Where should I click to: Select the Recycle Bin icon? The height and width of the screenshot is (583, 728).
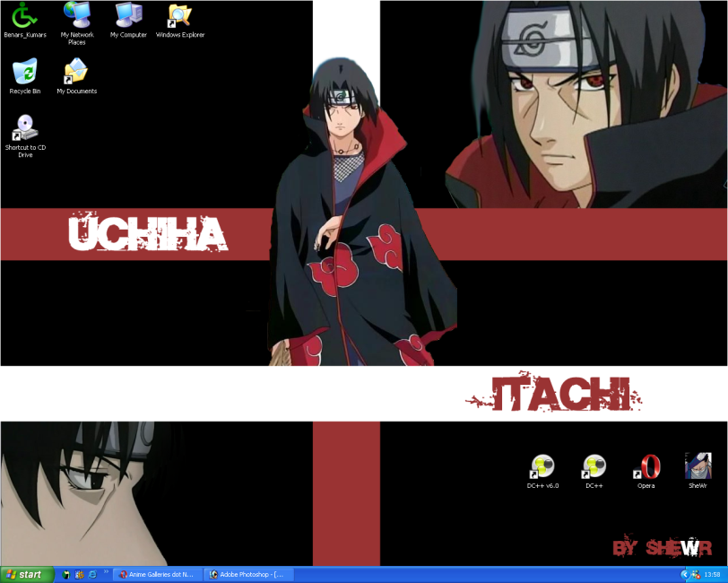point(25,76)
